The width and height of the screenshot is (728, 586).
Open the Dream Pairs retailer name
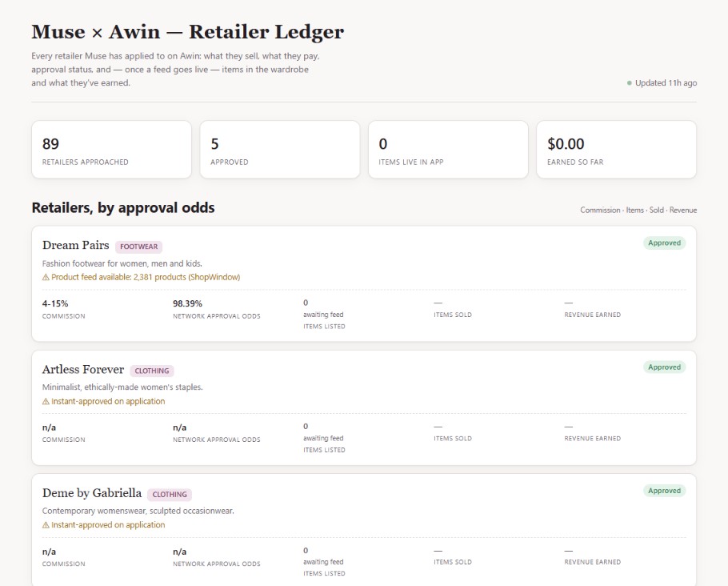click(76, 245)
